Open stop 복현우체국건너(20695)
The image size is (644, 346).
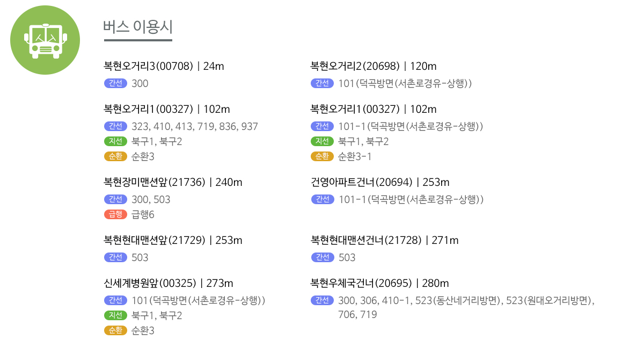point(379,284)
